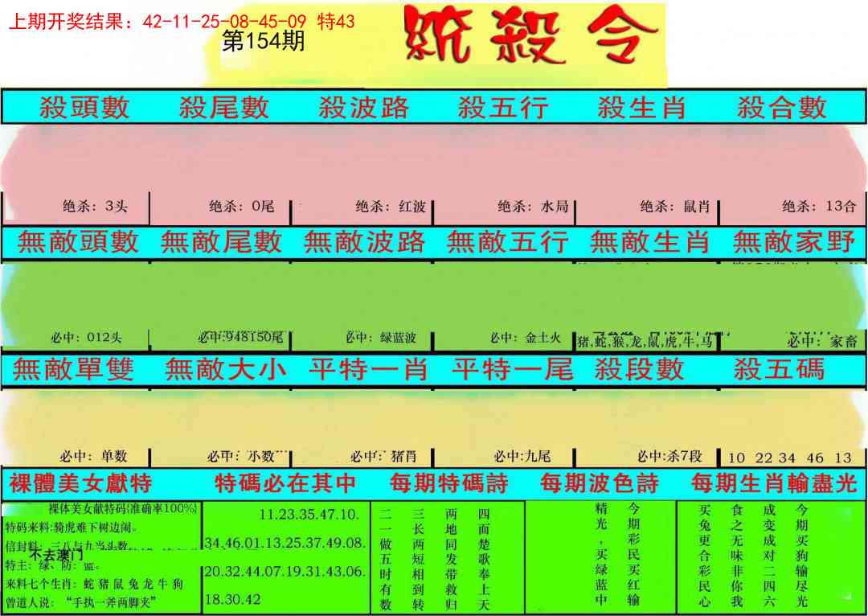Select the 殺頭數 header
This screenshot has height=616, width=868.
pyautogui.click(x=84, y=107)
